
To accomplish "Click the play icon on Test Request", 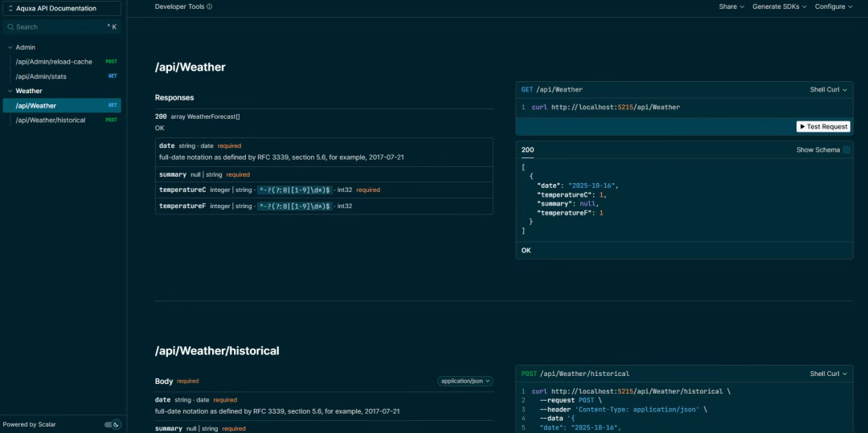I will pos(803,127).
